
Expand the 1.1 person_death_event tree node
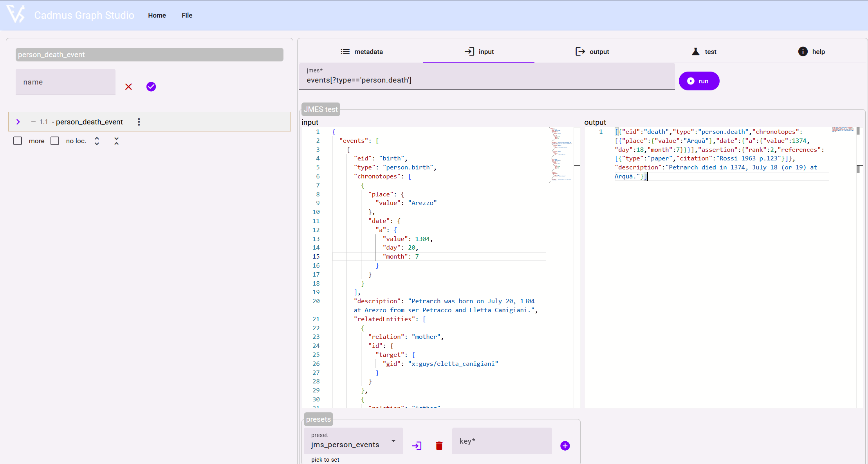click(x=18, y=122)
